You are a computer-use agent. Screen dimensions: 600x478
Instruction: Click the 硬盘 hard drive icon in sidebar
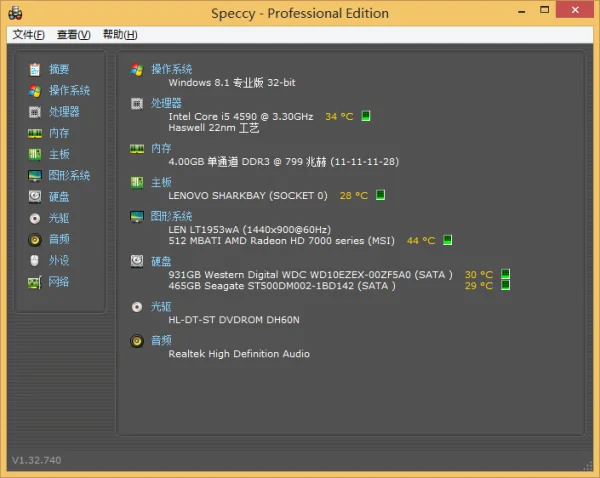click(35, 197)
